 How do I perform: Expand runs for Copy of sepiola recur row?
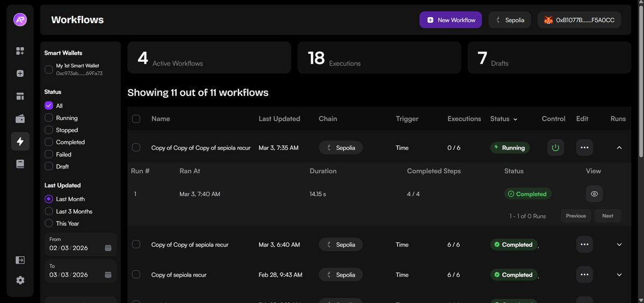(619, 275)
